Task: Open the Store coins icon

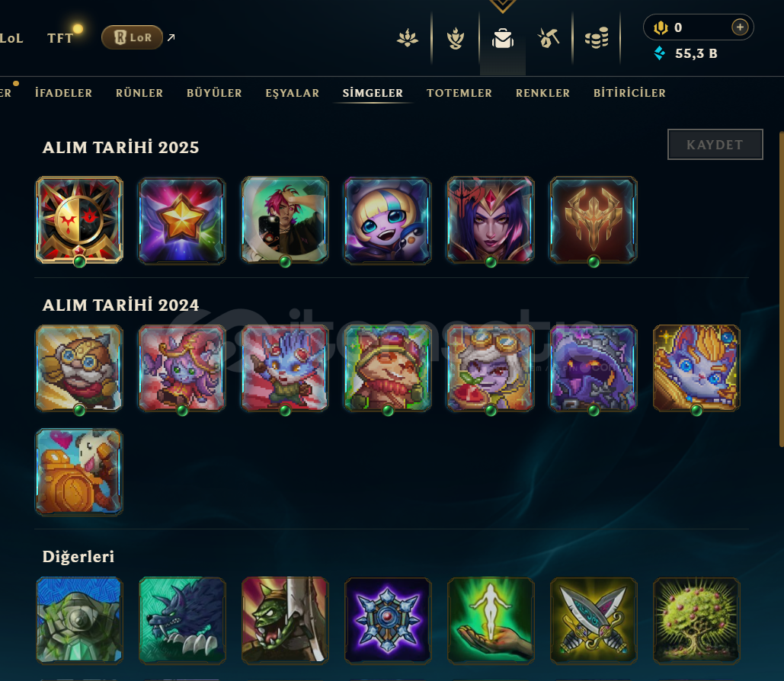Action: pyautogui.click(x=597, y=38)
